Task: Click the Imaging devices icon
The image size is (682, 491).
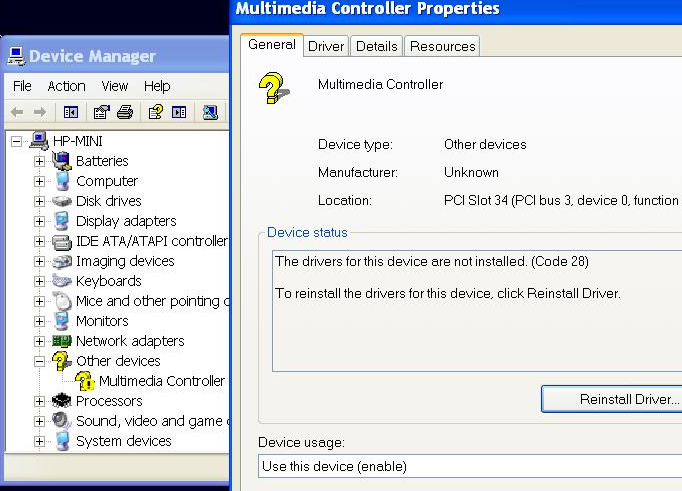Action: click(x=62, y=261)
